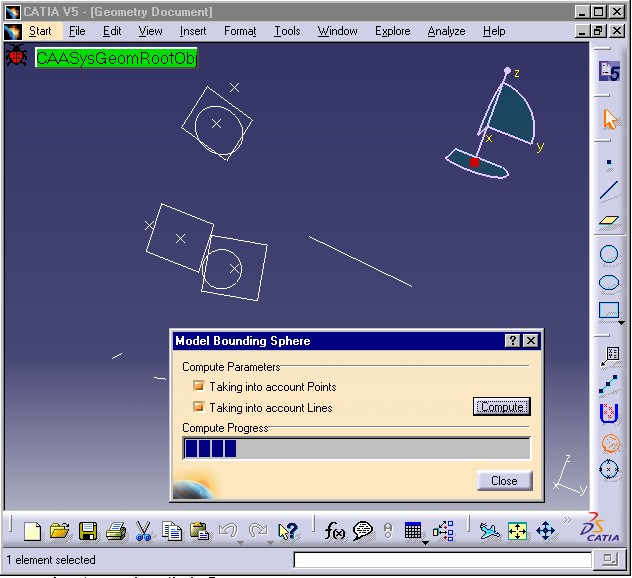The width and height of the screenshot is (632, 578).
Task: Expand hidden toolbar items chevron
Action: point(568,520)
